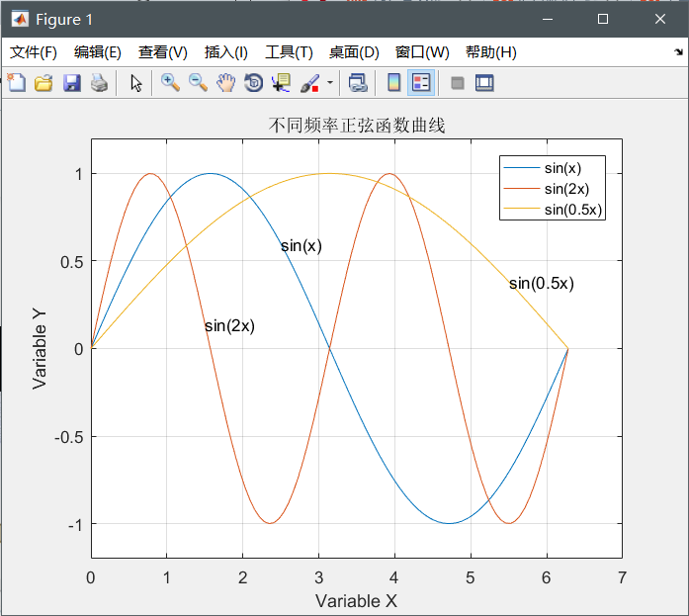Activate the Zoom Out magnifier tool
This screenshot has height=616, width=689.
coord(198,83)
